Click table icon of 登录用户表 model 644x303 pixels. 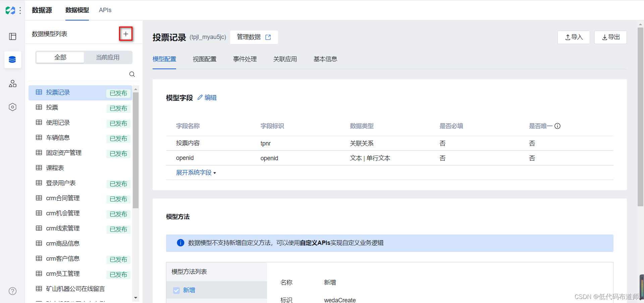tap(39, 183)
